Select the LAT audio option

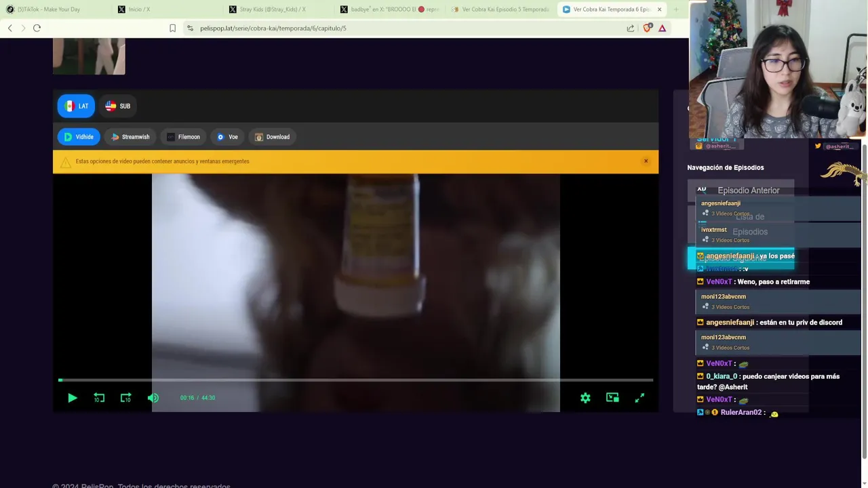[x=76, y=106]
